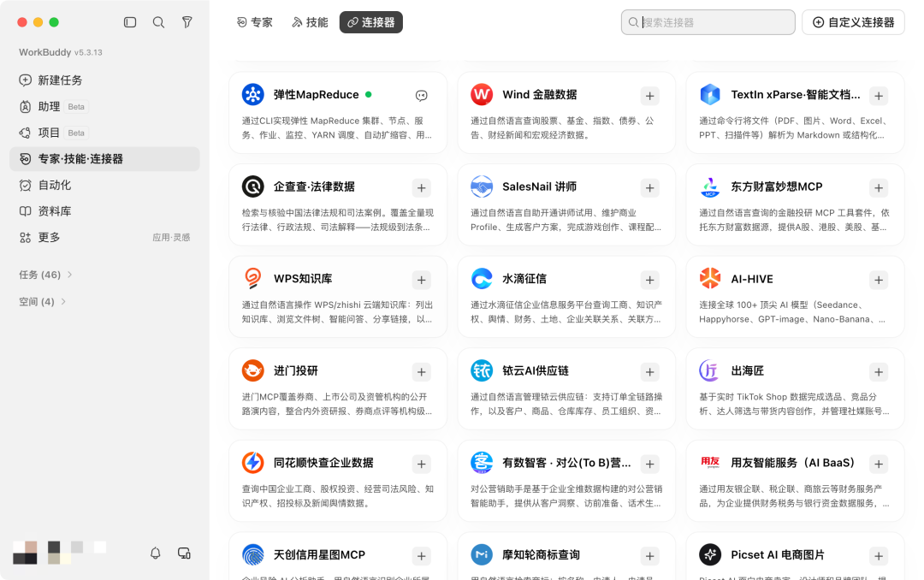Add the 钛云AI供应链 connector
The height and width of the screenshot is (580, 924).
pyautogui.click(x=649, y=372)
